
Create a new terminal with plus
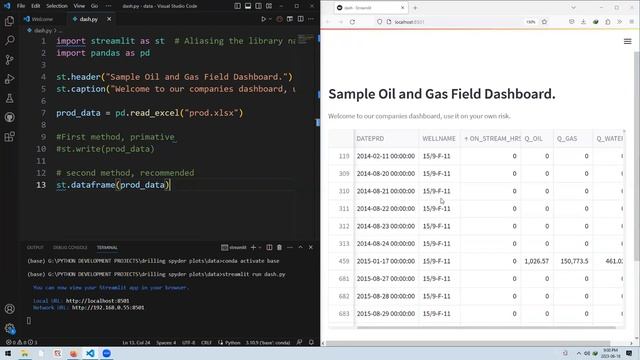pyautogui.click(x=253, y=247)
